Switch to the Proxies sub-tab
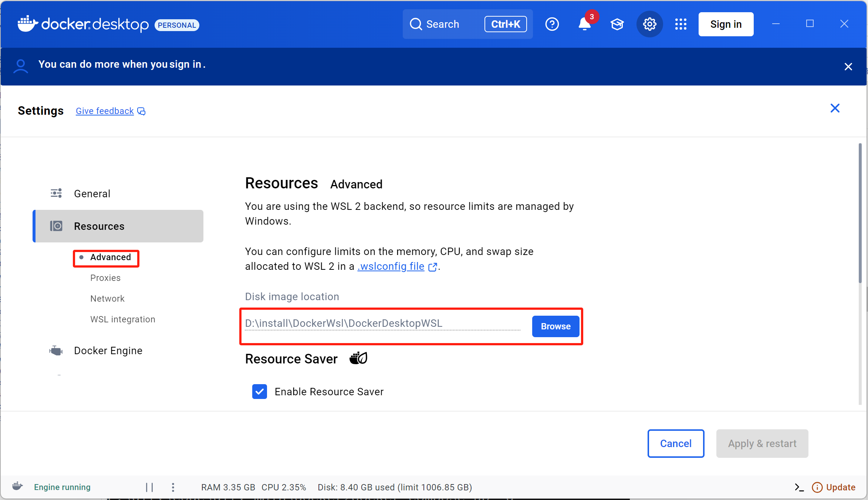Image resolution: width=868 pixels, height=500 pixels. coord(105,278)
